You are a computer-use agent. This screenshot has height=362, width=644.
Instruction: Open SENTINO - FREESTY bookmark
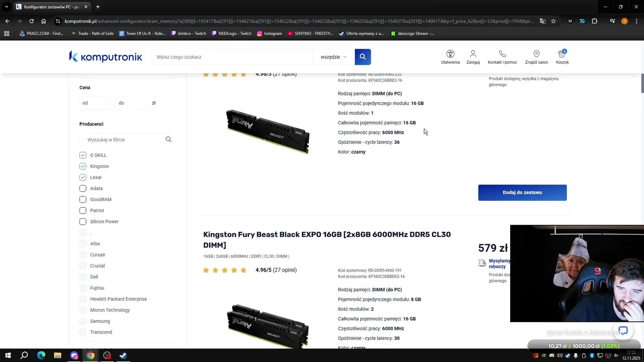tap(310, 34)
